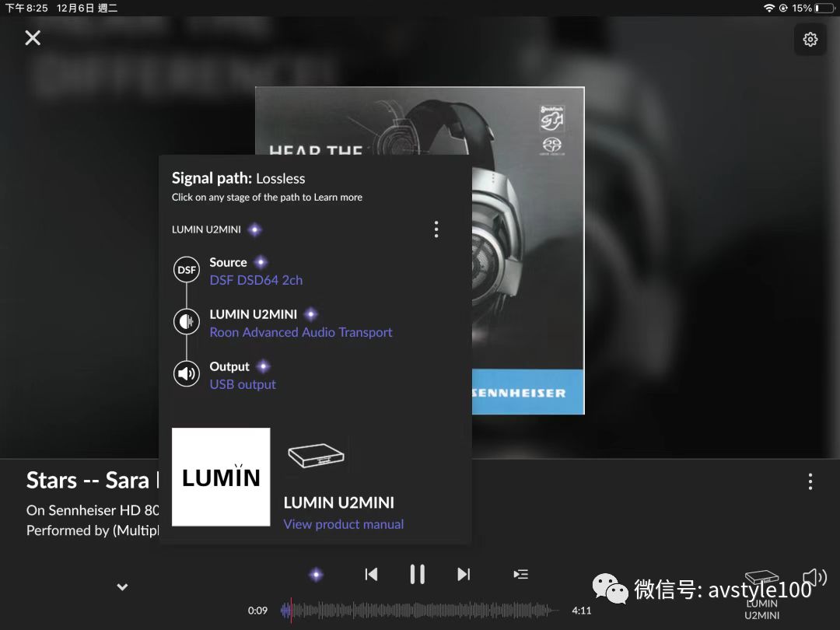The image size is (840, 630).
Task: Collapse the player using the down chevron
Action: click(x=122, y=587)
